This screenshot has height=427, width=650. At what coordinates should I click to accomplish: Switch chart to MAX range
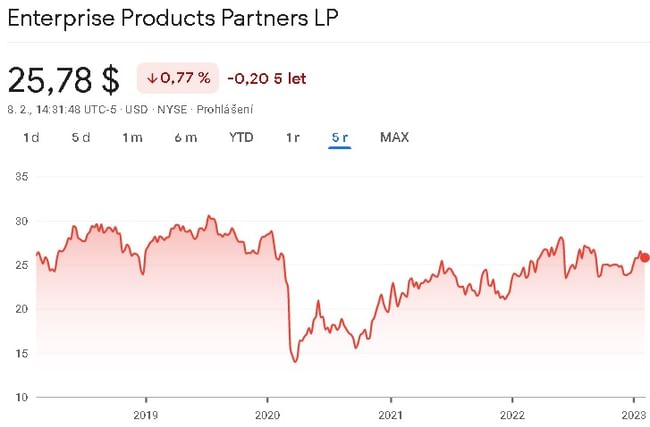(x=394, y=137)
